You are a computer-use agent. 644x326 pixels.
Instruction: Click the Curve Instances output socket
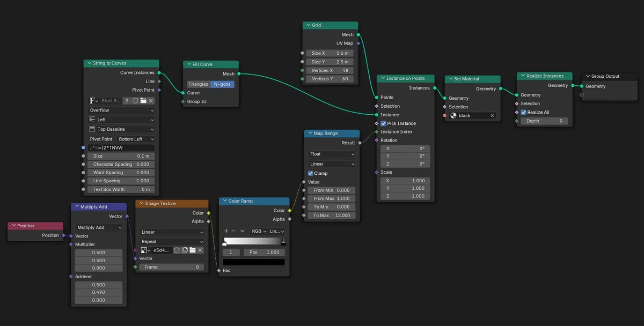[159, 73]
